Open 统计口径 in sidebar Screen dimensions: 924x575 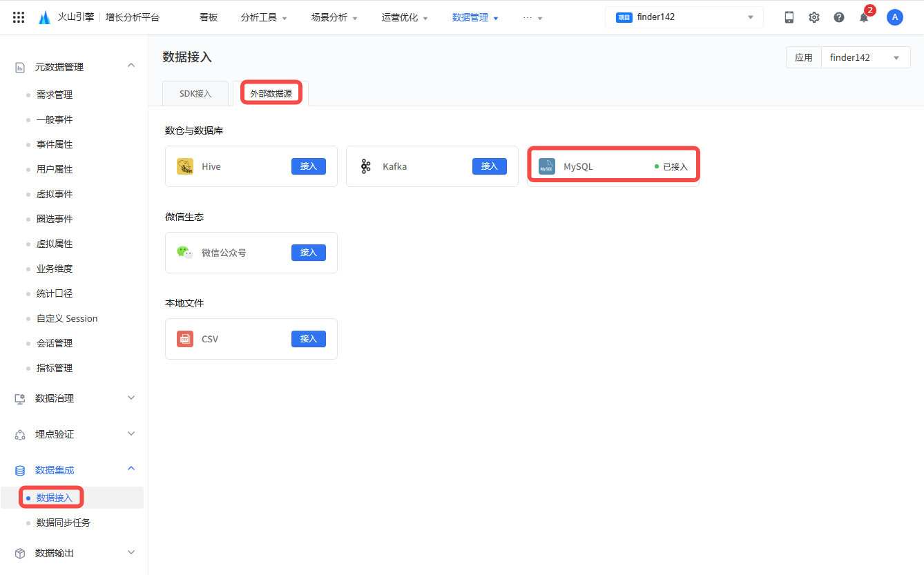pos(55,293)
